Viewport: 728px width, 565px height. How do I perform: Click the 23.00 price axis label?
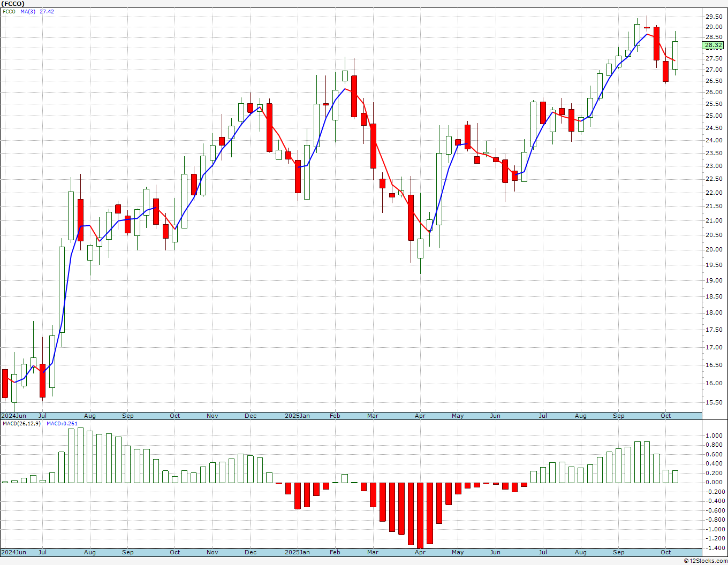coord(714,166)
